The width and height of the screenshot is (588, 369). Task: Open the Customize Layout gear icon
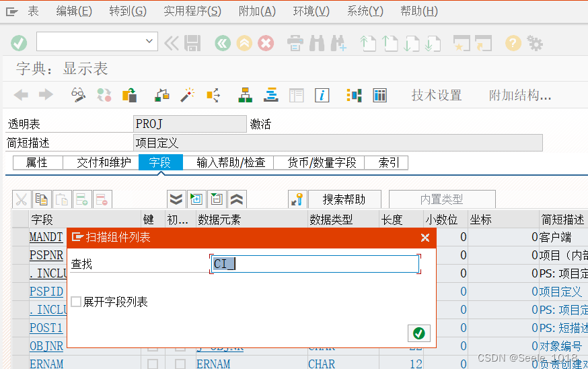pyautogui.click(x=535, y=43)
